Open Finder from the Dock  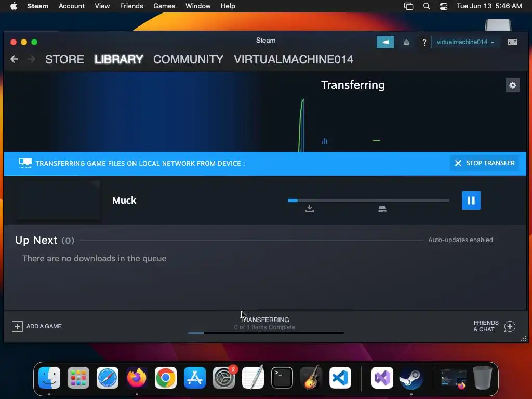tap(49, 378)
